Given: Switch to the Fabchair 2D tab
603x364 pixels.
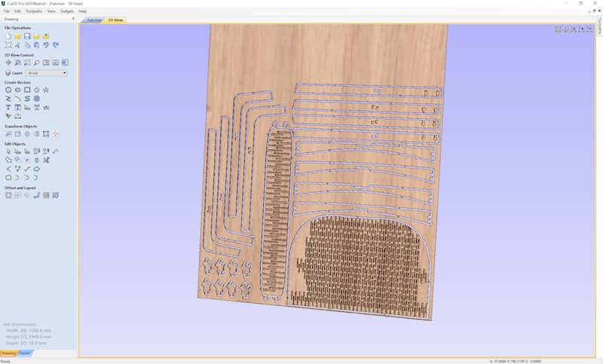Looking at the screenshot, I should coord(93,20).
